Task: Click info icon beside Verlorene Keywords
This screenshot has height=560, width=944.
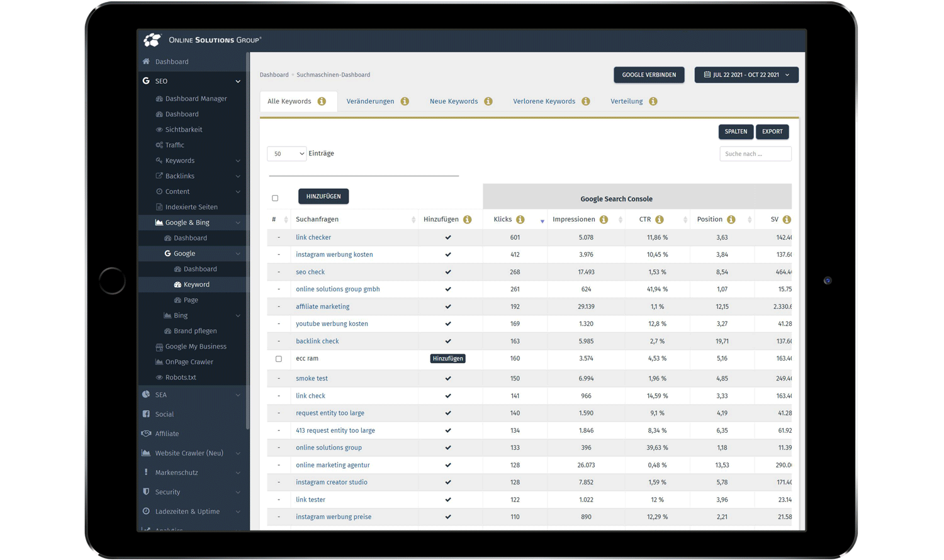Action: pyautogui.click(x=586, y=101)
